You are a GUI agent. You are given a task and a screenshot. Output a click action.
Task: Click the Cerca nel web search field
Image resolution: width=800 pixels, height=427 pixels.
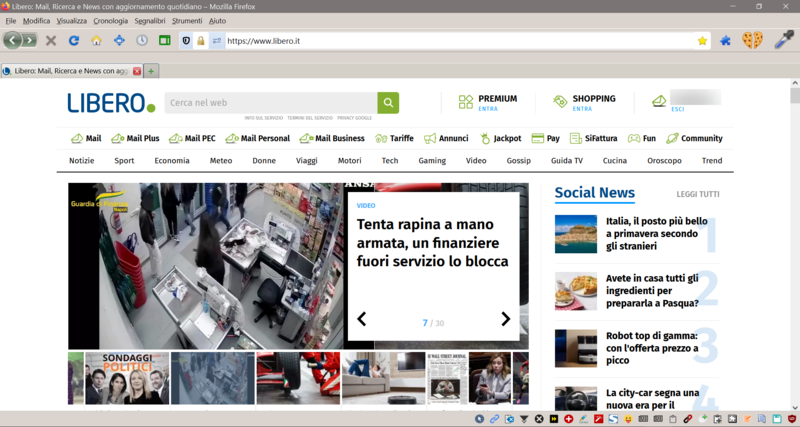pos(271,103)
